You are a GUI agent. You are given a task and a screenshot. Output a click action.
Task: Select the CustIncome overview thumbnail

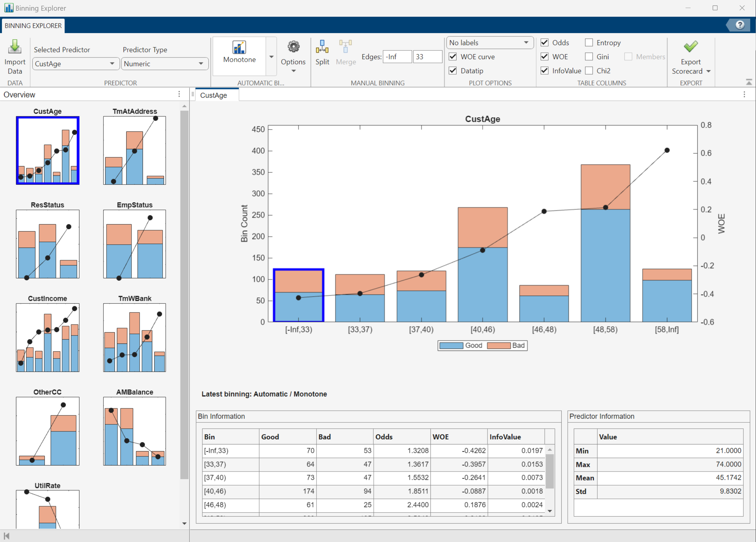[x=47, y=337]
